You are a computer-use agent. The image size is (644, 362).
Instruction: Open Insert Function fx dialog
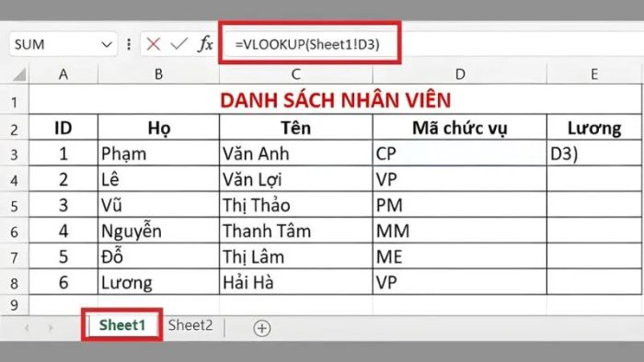coord(205,43)
